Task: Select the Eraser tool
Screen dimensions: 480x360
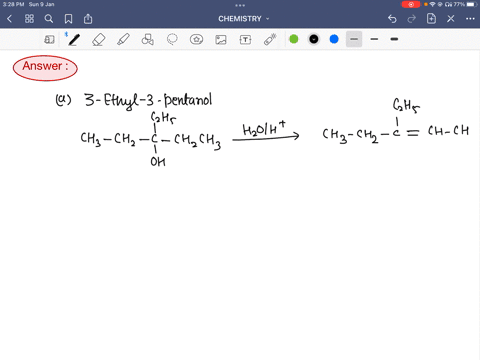Action: [x=99, y=40]
